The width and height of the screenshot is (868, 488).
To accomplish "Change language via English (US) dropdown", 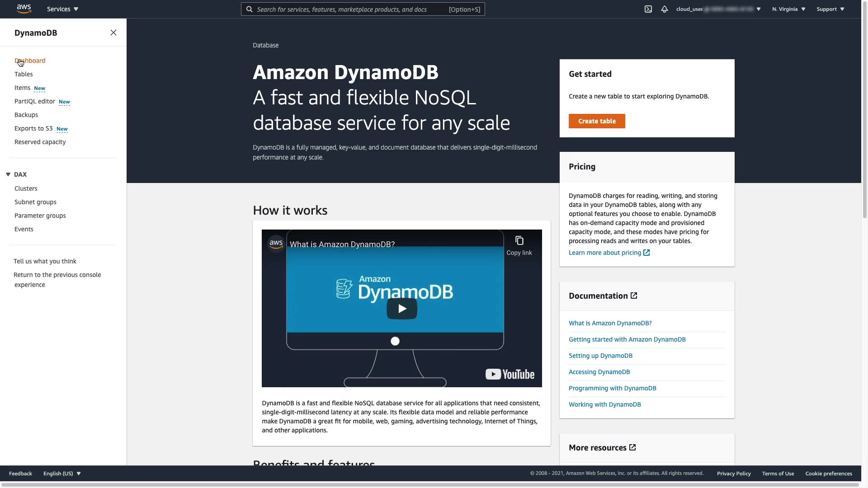I will tap(62, 474).
